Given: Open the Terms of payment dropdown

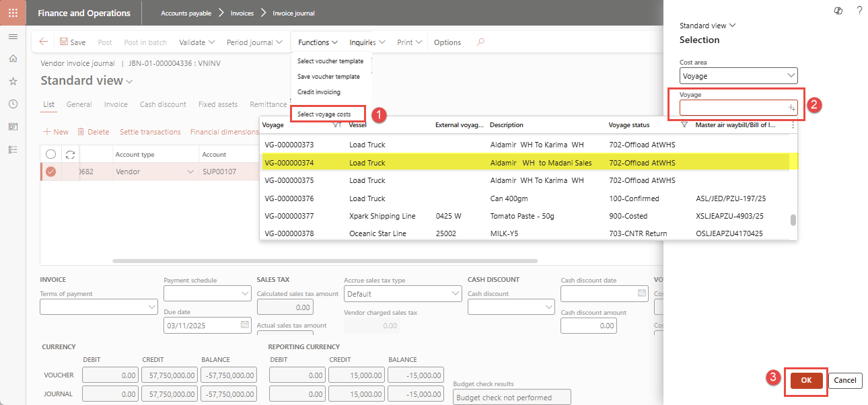Looking at the screenshot, I should 151,307.
